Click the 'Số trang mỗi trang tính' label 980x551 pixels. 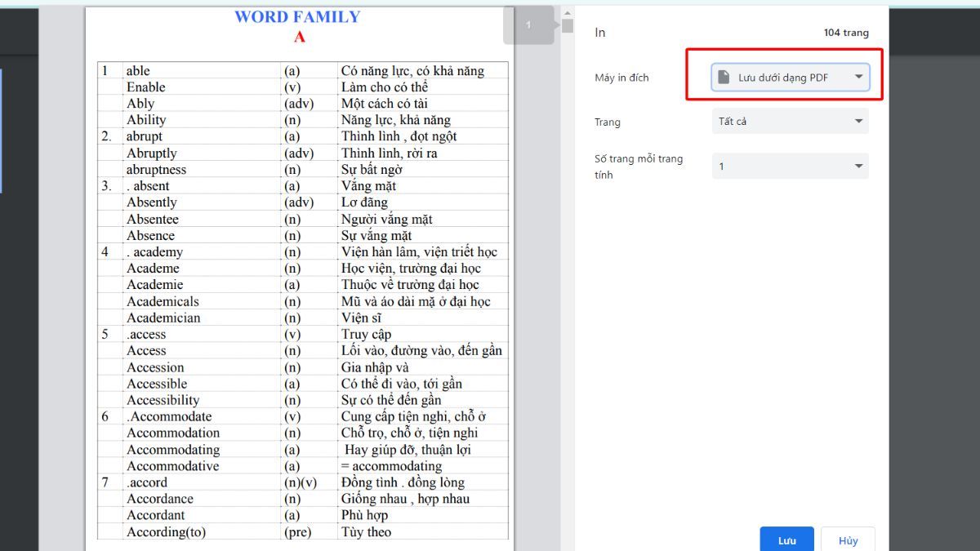[x=638, y=167]
